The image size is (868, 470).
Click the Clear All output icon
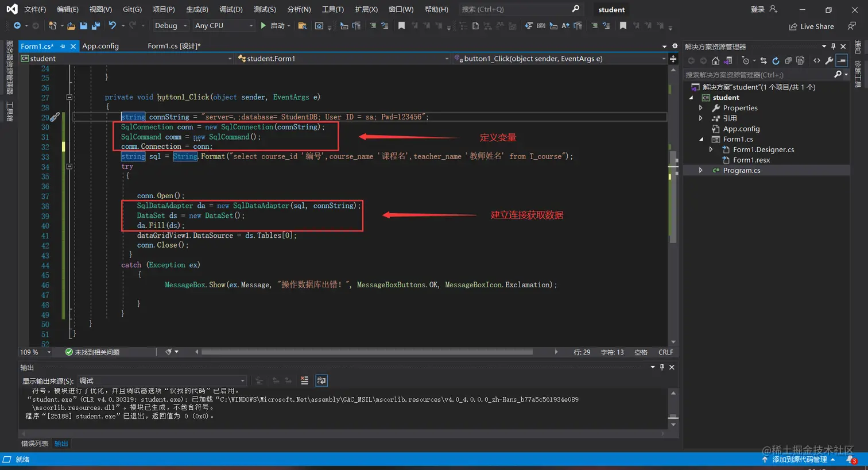304,381
